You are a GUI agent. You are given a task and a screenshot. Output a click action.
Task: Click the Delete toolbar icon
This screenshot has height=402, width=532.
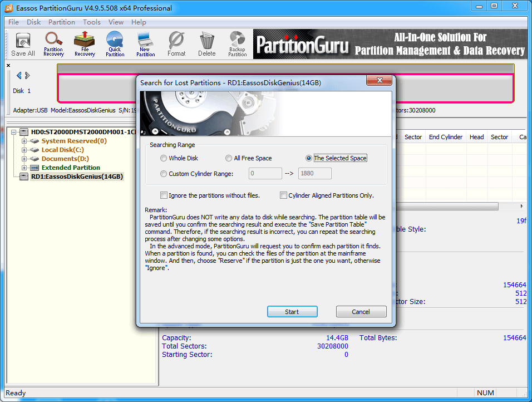pyautogui.click(x=207, y=45)
